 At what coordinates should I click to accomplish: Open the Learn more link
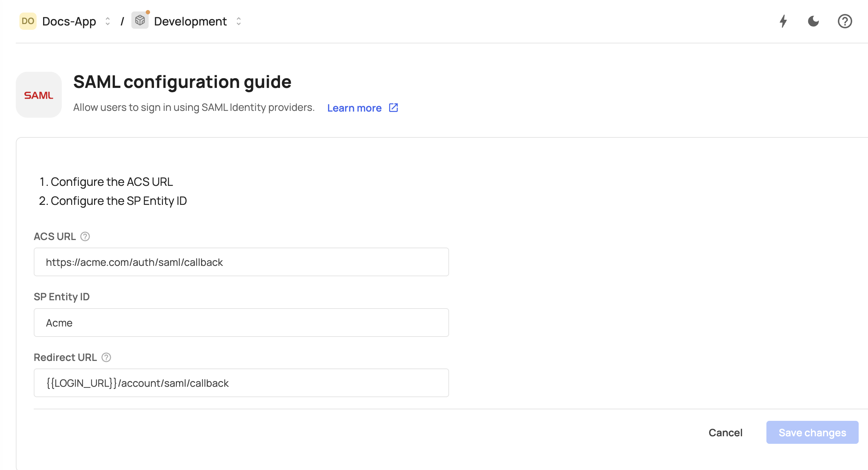click(354, 108)
